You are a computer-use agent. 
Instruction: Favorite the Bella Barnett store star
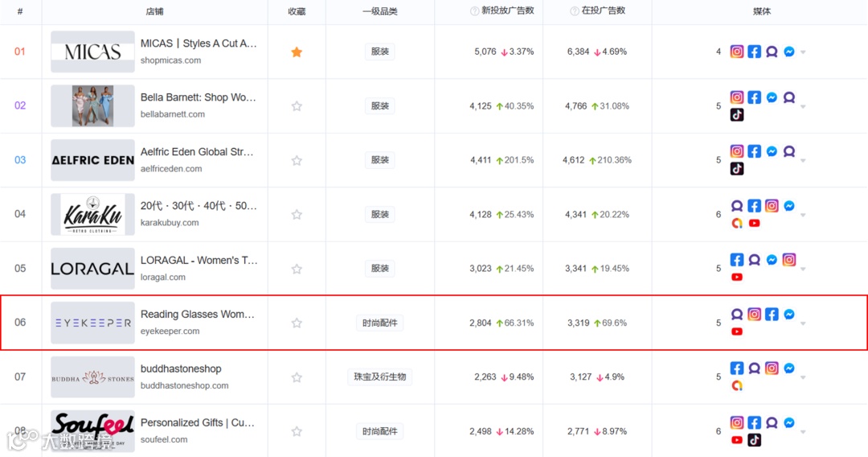[297, 106]
